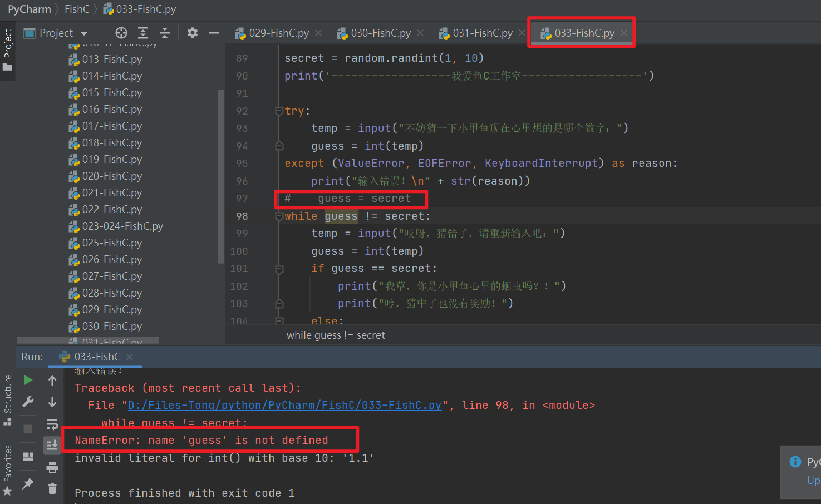Select 020-FishC.py in Project tree
Viewport: 821px width, 504px height.
pyautogui.click(x=105, y=176)
